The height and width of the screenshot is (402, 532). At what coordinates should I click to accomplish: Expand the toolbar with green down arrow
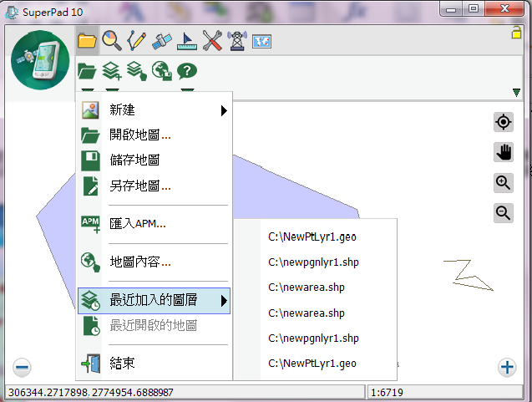(516, 92)
